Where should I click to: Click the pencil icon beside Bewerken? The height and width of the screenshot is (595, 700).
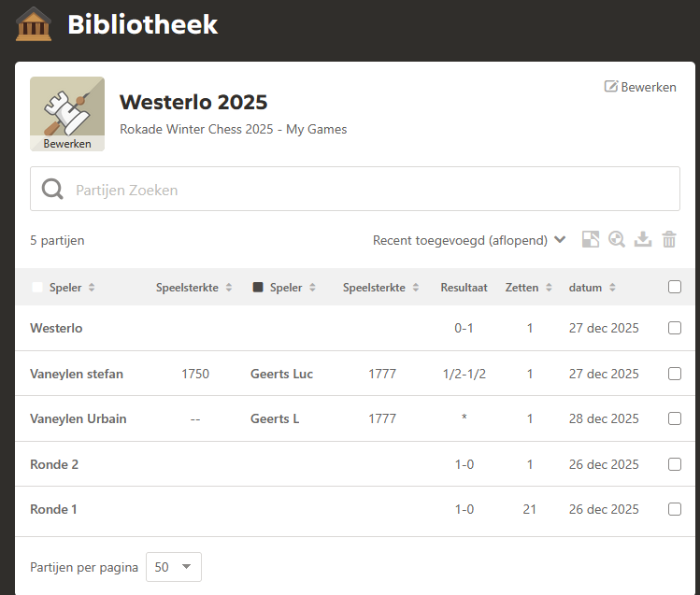[611, 87]
